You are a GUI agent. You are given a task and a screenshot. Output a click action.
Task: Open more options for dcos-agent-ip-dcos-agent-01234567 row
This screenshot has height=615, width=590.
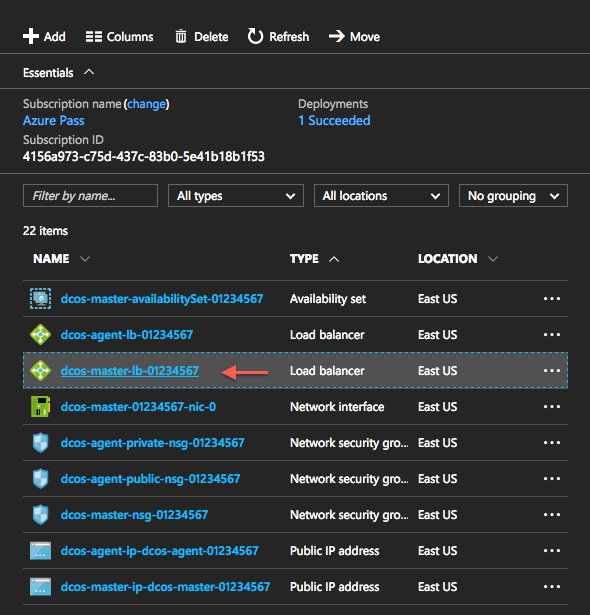coord(552,551)
